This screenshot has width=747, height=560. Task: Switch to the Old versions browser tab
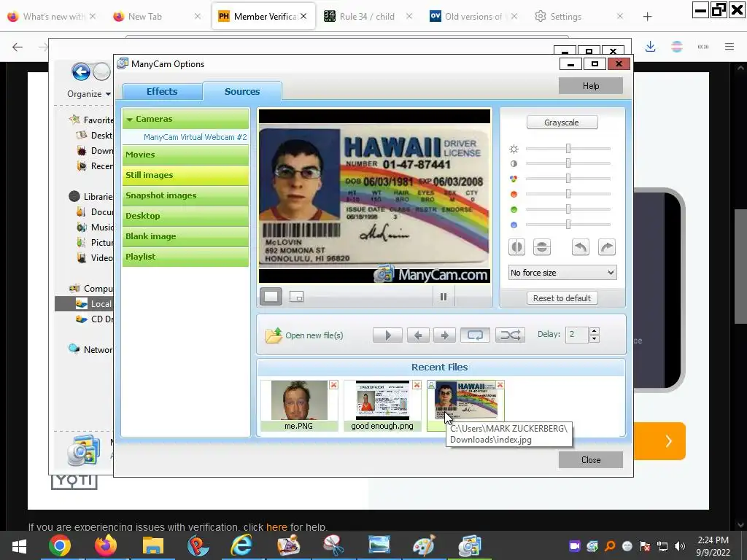pos(473,17)
